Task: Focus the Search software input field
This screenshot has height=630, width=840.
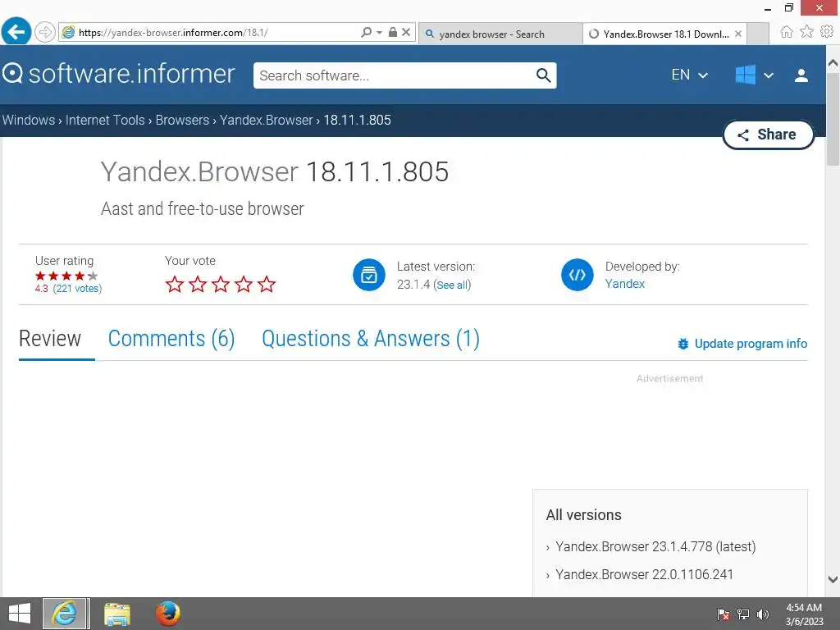Action: 395,75
